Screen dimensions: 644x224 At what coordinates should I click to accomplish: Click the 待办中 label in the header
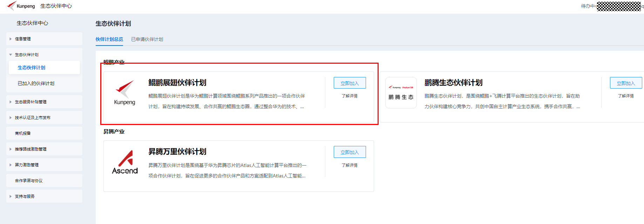click(x=588, y=6)
